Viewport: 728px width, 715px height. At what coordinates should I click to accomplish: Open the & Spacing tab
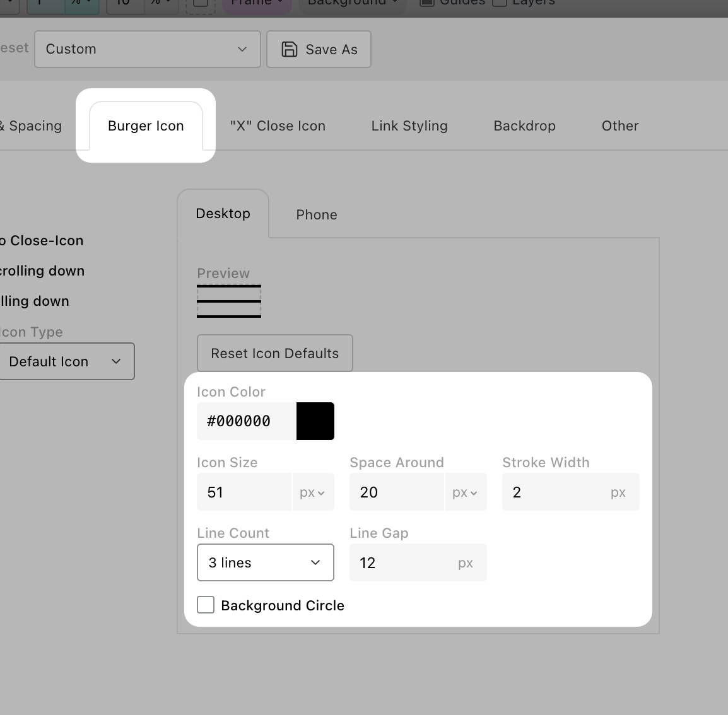[31, 125]
